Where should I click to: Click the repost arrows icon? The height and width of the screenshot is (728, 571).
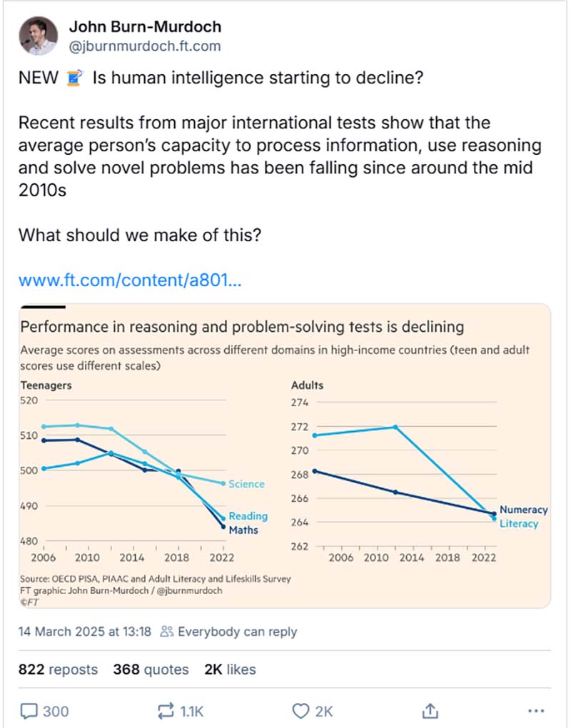pyautogui.click(x=164, y=711)
